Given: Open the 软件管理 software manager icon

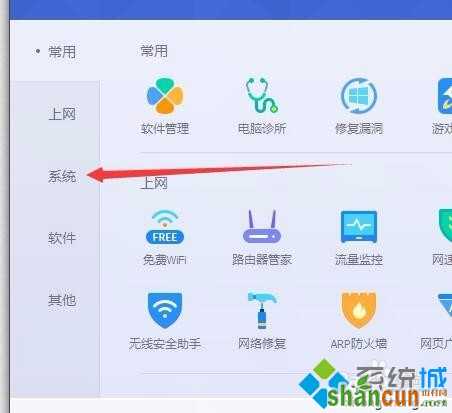Looking at the screenshot, I should [x=165, y=96].
